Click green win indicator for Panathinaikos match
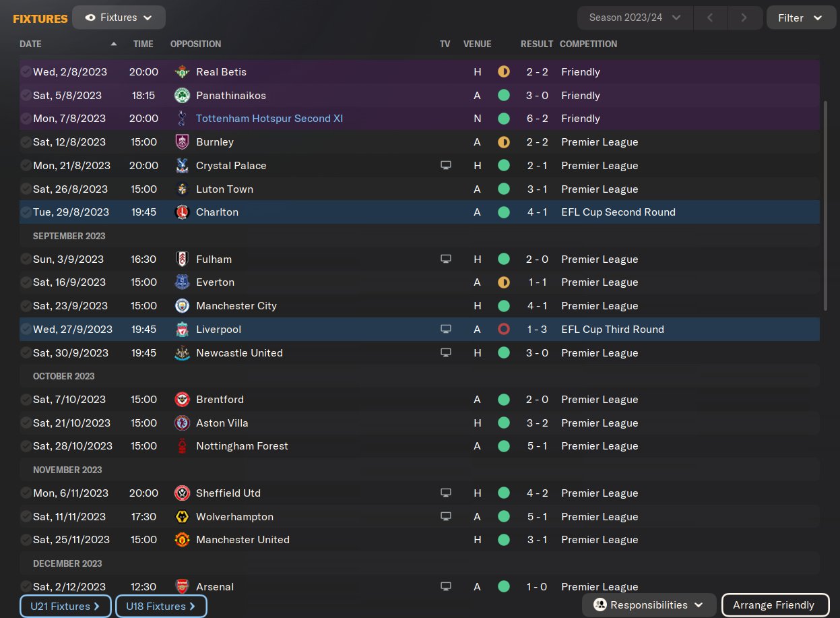The width and height of the screenshot is (840, 618). pyautogui.click(x=503, y=96)
